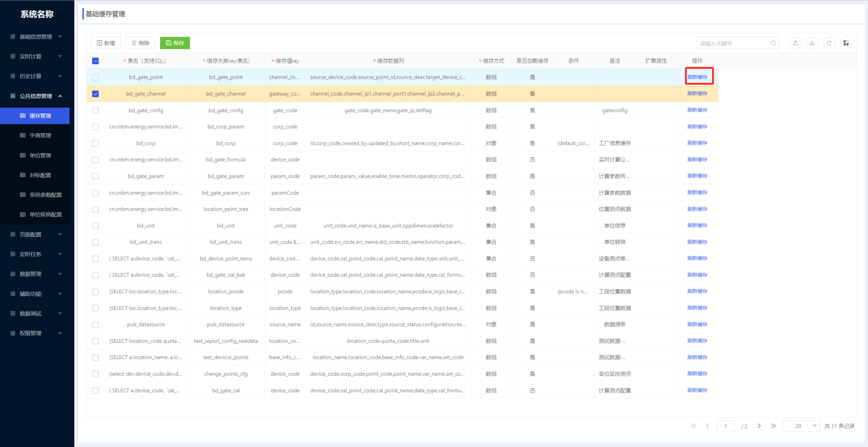
Task: Expand the 定时任务 menu chevron
Action: pos(60,254)
